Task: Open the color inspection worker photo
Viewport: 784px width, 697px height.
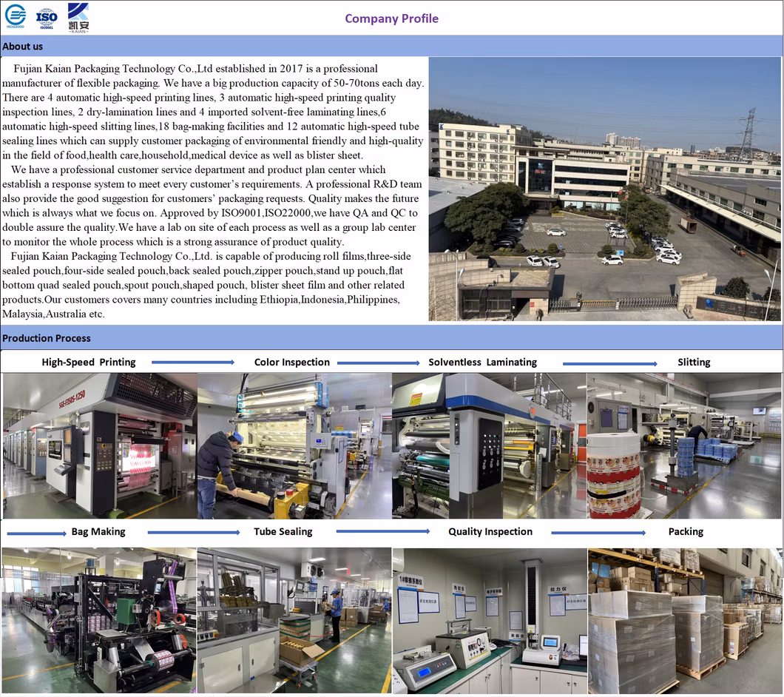Action: click(x=294, y=446)
